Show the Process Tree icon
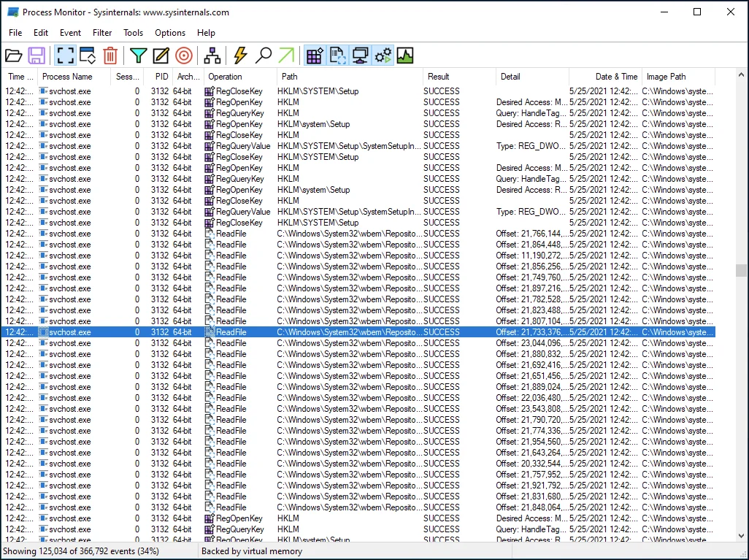 [212, 56]
